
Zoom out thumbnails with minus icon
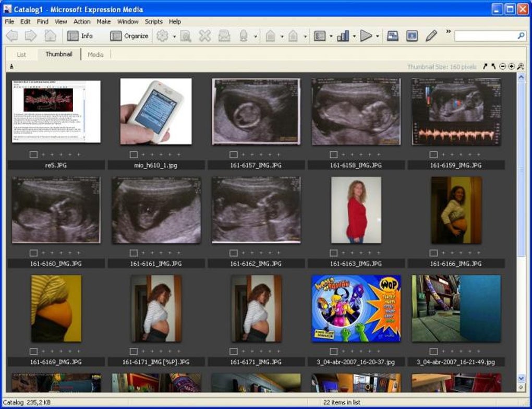point(502,67)
